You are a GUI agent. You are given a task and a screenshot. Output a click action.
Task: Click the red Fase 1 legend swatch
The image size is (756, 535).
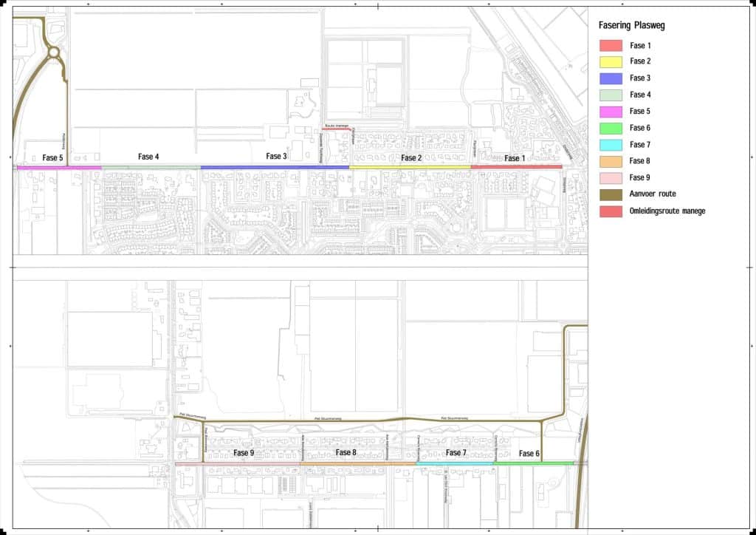611,45
